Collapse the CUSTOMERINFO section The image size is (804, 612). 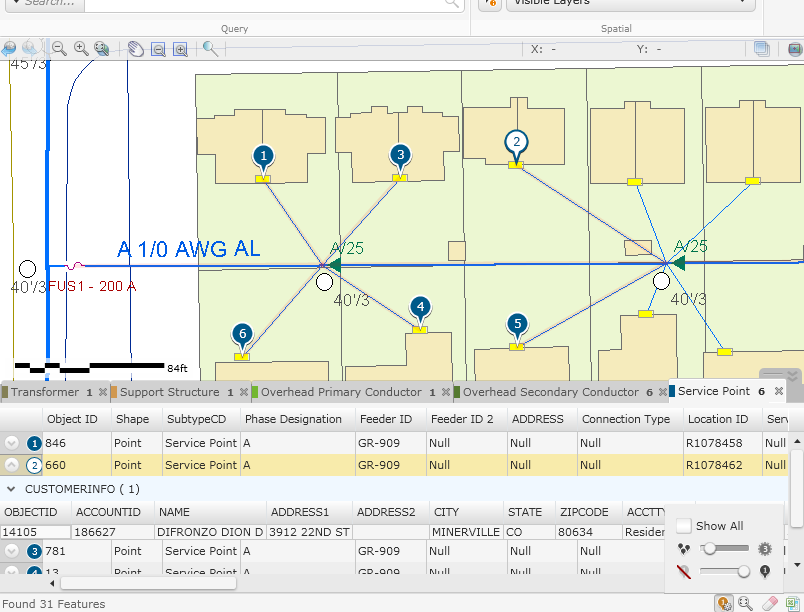tap(11, 489)
